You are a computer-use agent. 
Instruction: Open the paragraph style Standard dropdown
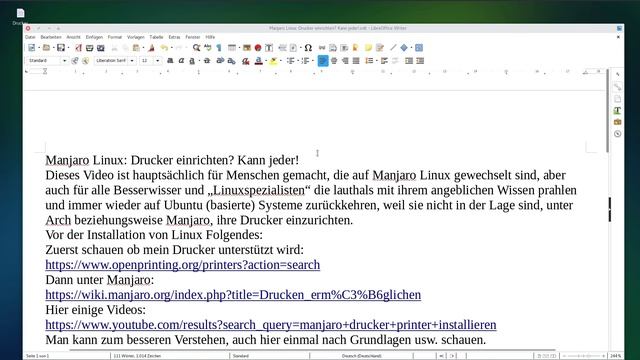click(64, 61)
